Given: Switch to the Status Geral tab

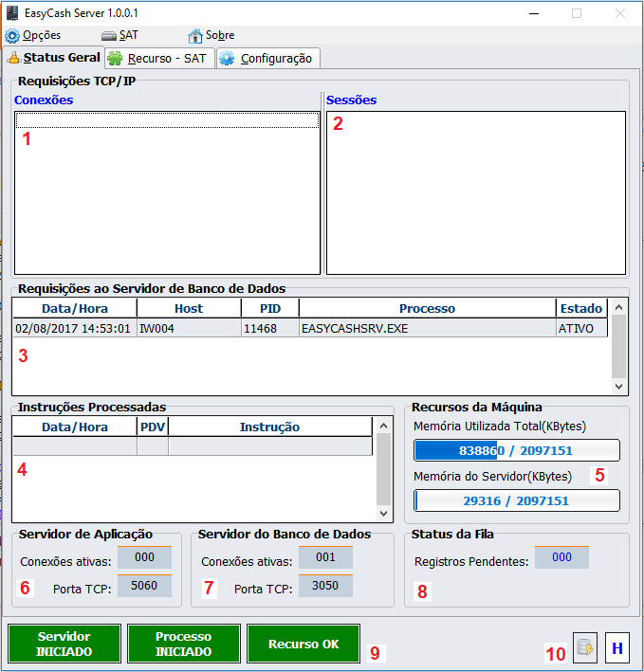Looking at the screenshot, I should tap(53, 58).
